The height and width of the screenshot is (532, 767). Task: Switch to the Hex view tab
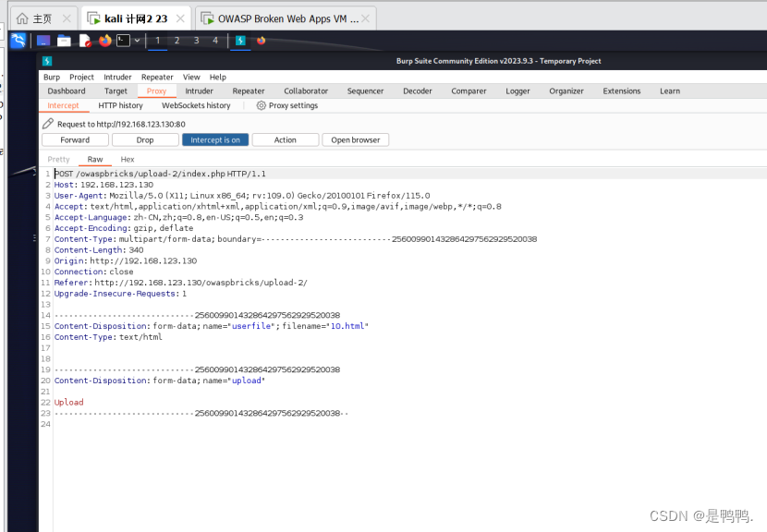(x=128, y=160)
